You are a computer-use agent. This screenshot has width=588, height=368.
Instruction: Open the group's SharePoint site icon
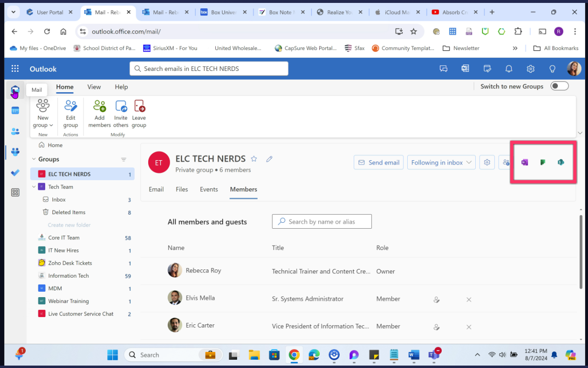pos(561,162)
